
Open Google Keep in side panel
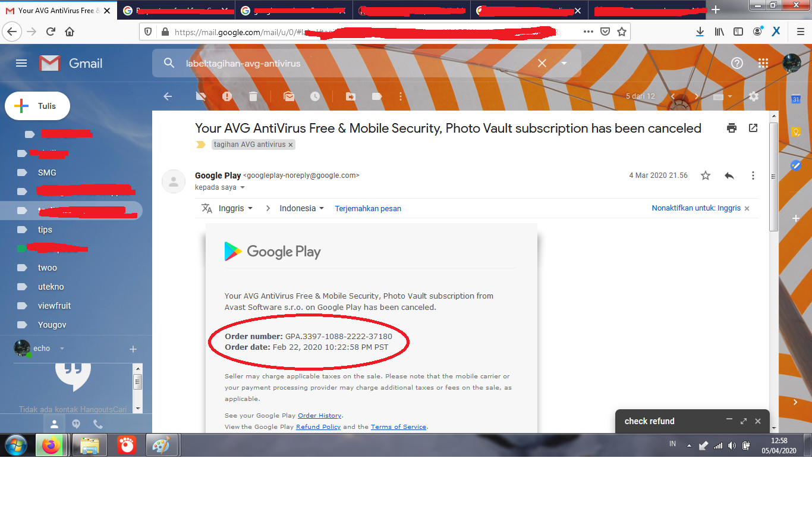click(796, 132)
